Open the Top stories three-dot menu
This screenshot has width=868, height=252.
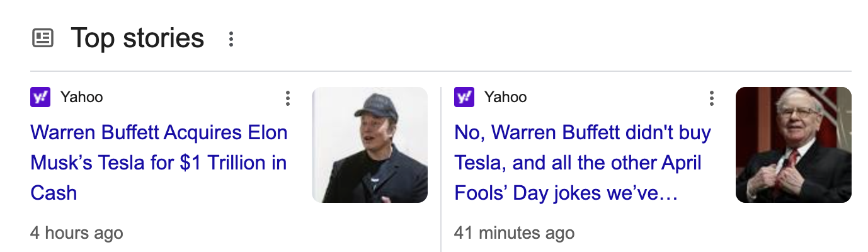231,39
